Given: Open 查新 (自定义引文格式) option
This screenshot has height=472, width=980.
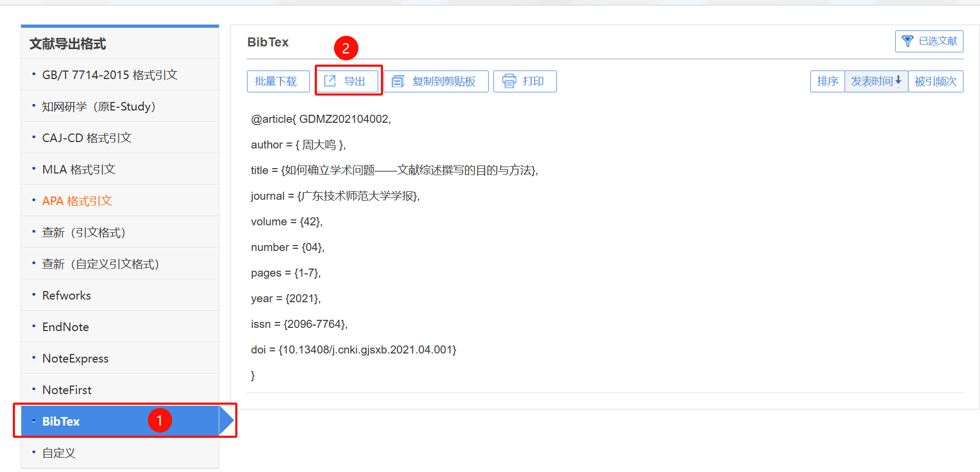Looking at the screenshot, I should (100, 264).
